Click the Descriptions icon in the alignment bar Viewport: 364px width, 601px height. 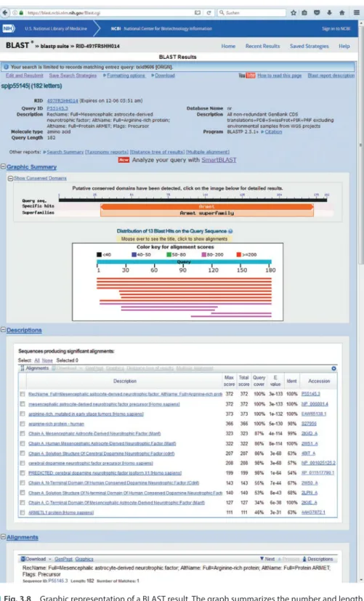point(304,559)
